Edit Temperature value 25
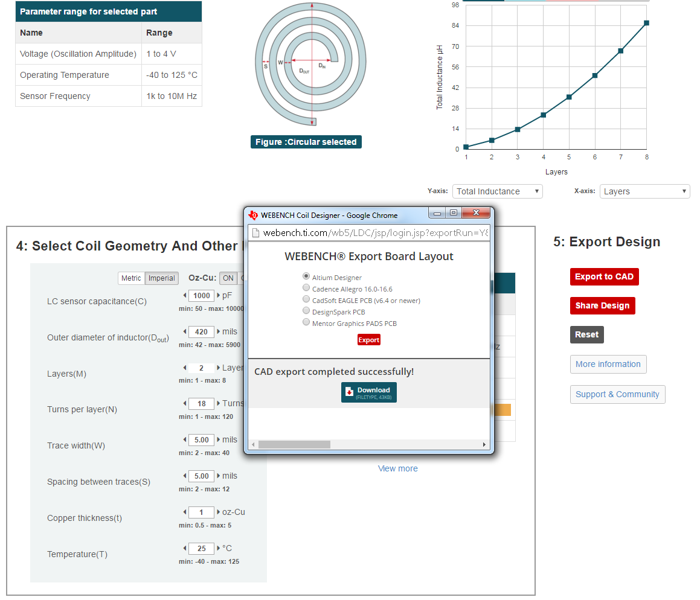The height and width of the screenshot is (600, 700). (x=201, y=548)
